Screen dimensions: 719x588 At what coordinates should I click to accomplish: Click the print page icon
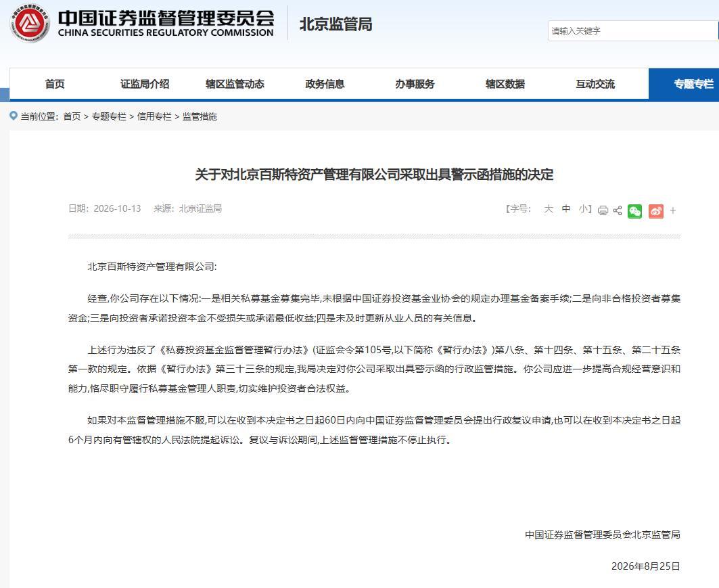603,210
